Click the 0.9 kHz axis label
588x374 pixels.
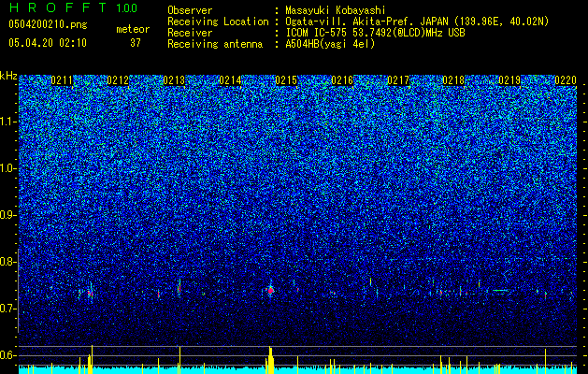8,215
